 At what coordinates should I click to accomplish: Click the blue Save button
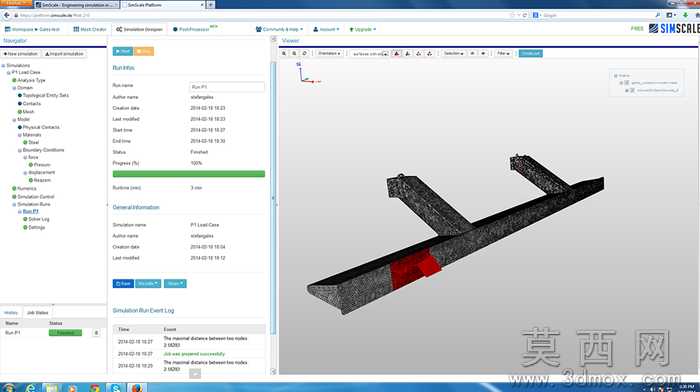[123, 284]
